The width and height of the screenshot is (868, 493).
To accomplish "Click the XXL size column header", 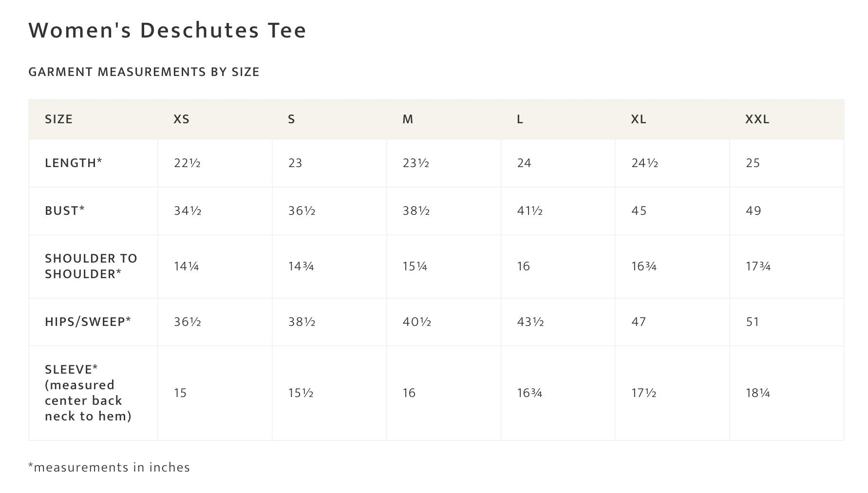I will [757, 119].
